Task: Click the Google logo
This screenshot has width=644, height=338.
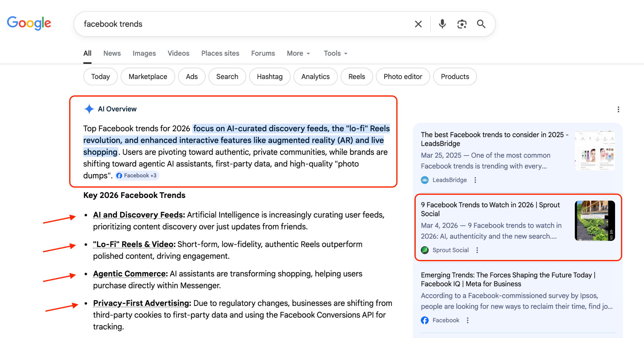Action: coord(29,23)
